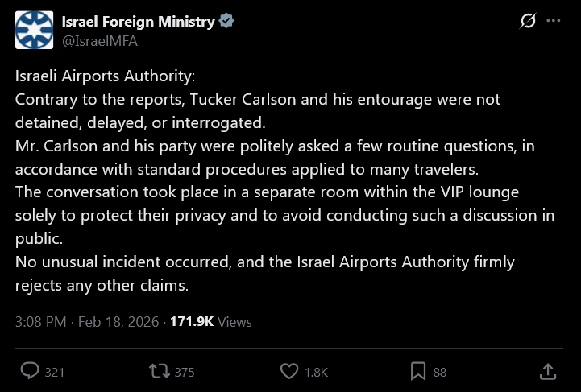Open the 171.9K view count analytics

192,321
